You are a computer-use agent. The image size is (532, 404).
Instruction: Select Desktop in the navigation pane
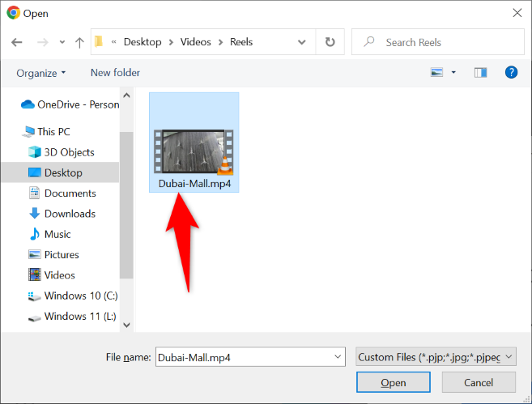click(x=60, y=172)
